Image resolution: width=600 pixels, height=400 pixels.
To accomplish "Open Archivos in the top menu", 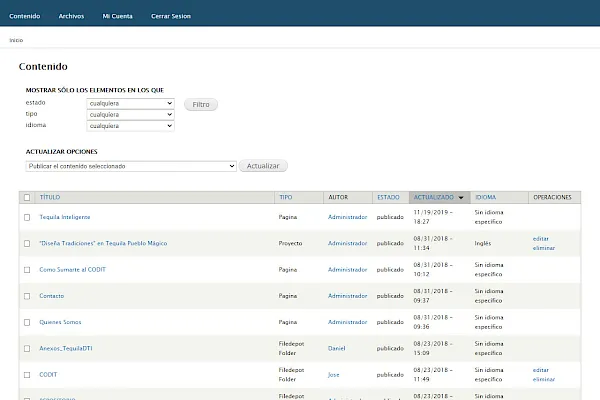I will click(x=71, y=16).
